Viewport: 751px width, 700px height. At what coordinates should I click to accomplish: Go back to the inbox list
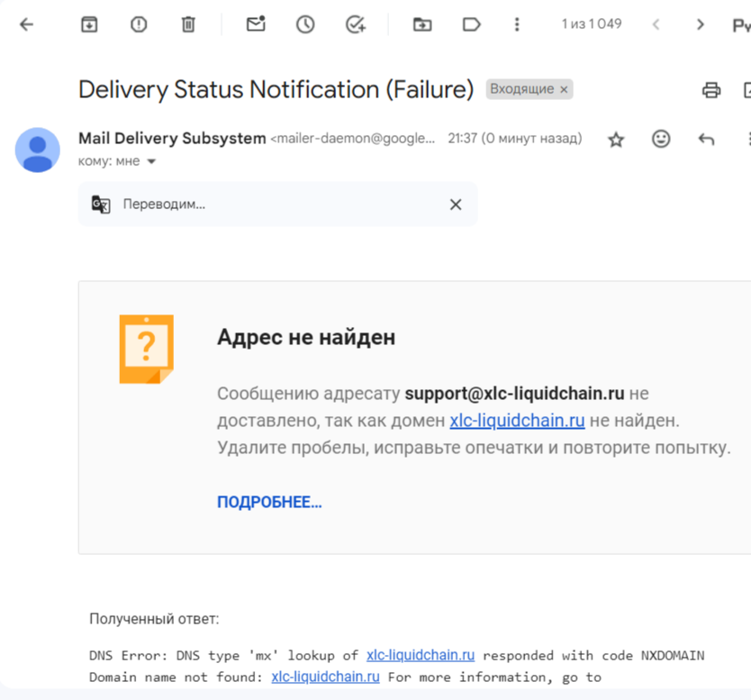(27, 25)
